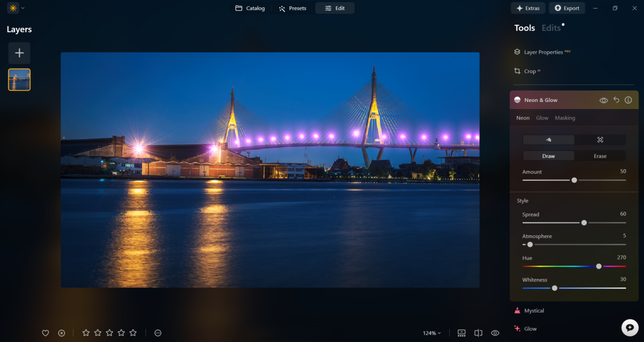Open the Neon & Glow info tooltip icon
The width and height of the screenshot is (644, 342).
pos(628,100)
